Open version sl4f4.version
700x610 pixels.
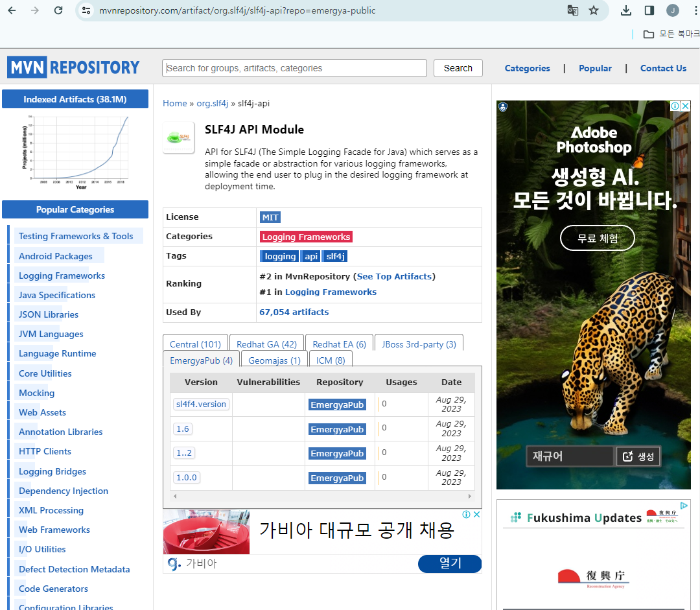click(x=201, y=404)
